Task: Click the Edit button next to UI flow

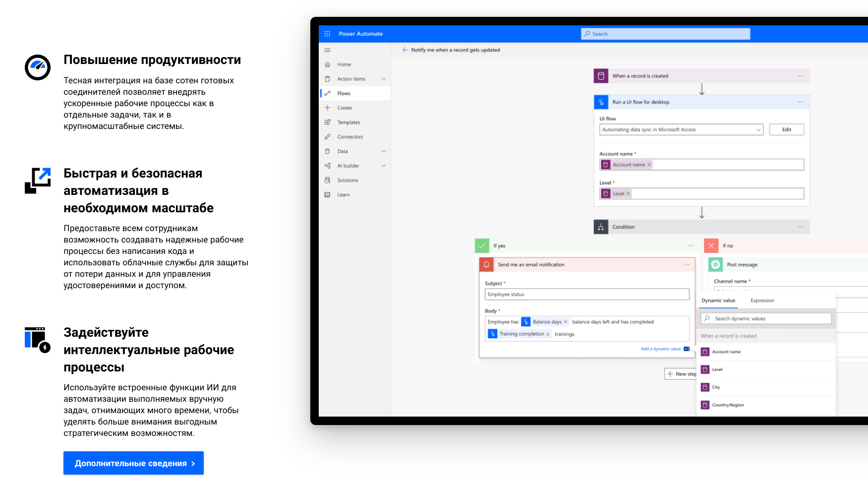Action: pyautogui.click(x=787, y=129)
